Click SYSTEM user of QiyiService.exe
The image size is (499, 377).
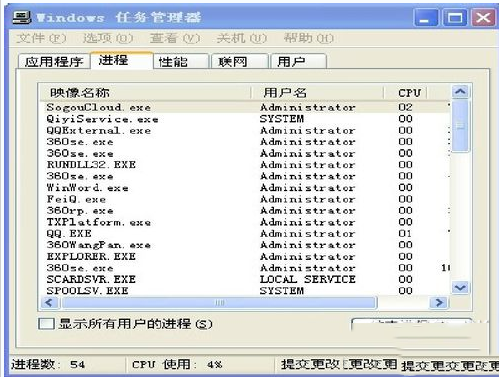pyautogui.click(x=282, y=119)
